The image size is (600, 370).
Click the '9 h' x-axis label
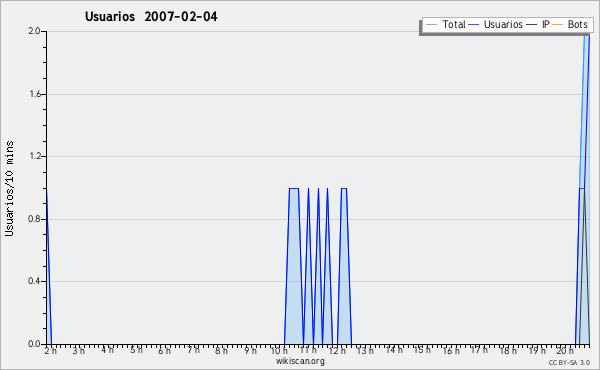coord(250,350)
